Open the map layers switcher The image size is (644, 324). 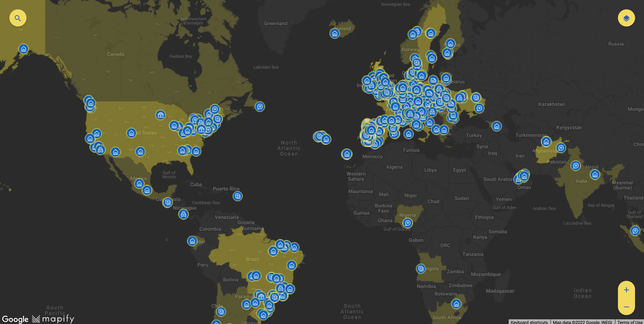pyautogui.click(x=626, y=18)
